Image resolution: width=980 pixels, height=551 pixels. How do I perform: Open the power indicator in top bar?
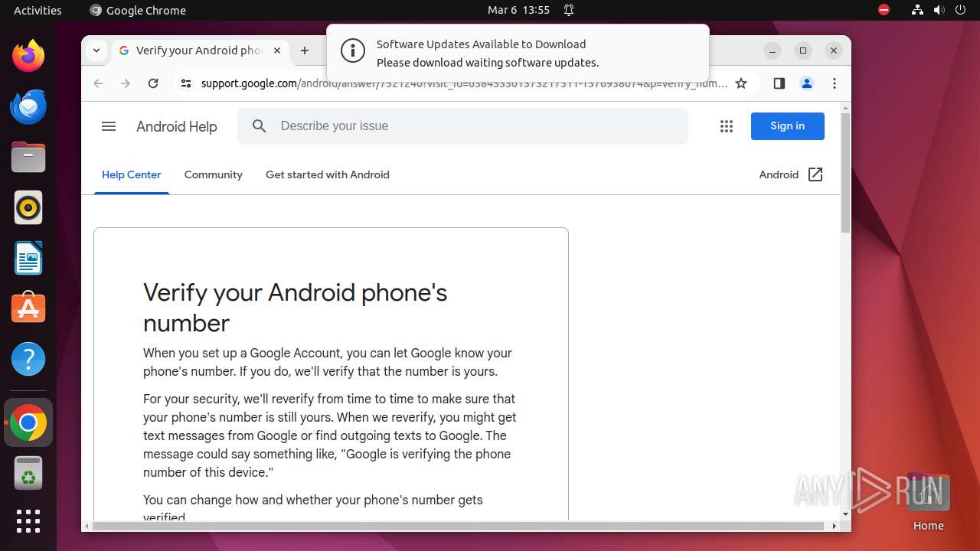click(x=960, y=10)
